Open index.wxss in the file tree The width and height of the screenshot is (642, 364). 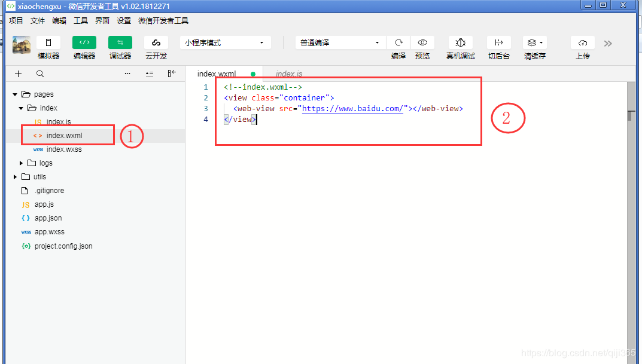tap(64, 149)
